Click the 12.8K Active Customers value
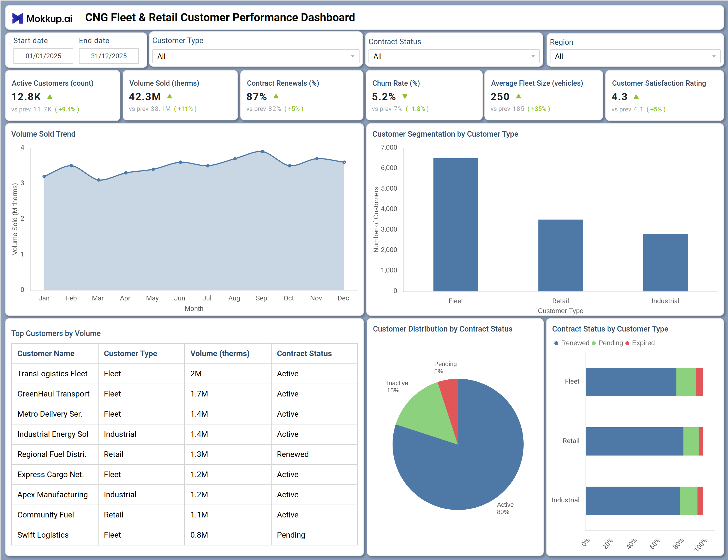 pos(26,97)
